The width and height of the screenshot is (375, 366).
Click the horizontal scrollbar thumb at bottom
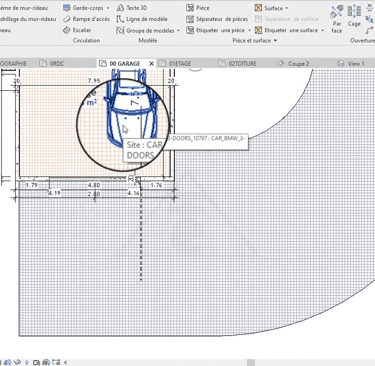pyautogui.click(x=251, y=362)
